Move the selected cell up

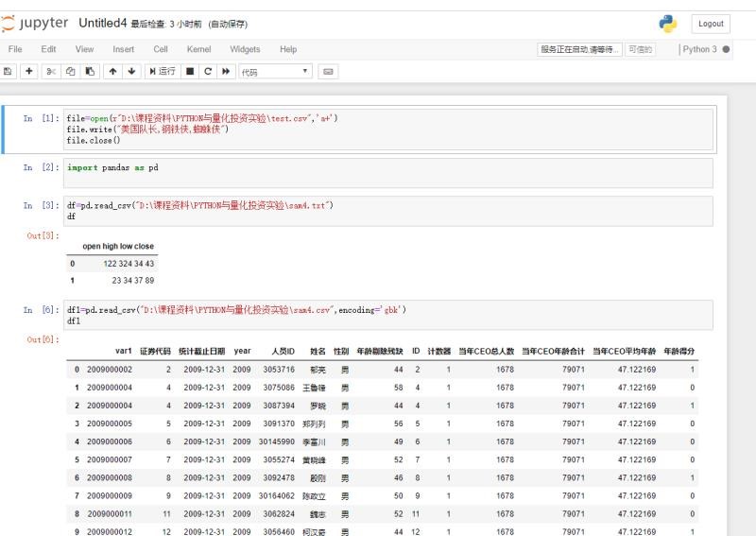click(x=112, y=71)
